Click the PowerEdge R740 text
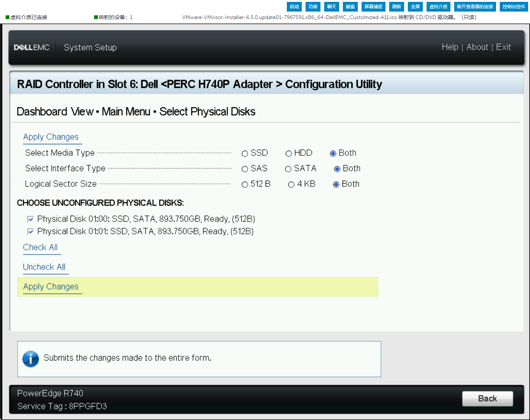Image resolution: width=530 pixels, height=420 pixels. point(50,393)
